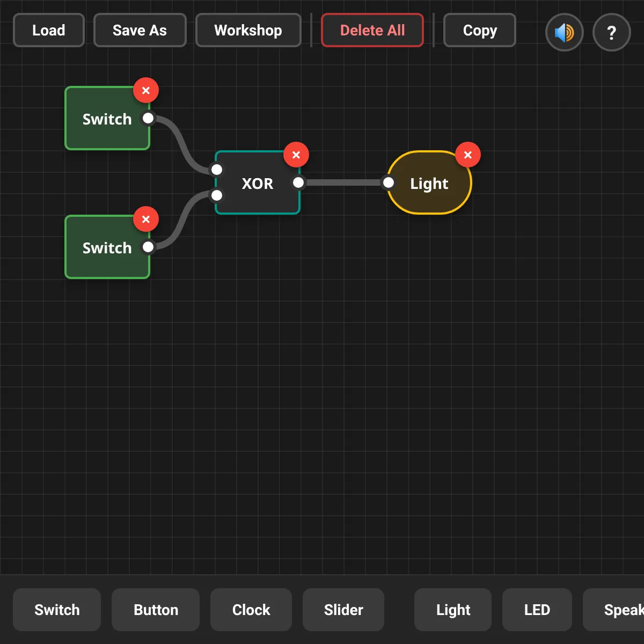This screenshot has height=644, width=644.
Task: Add a Slider component from the palette
Action: (x=343, y=610)
